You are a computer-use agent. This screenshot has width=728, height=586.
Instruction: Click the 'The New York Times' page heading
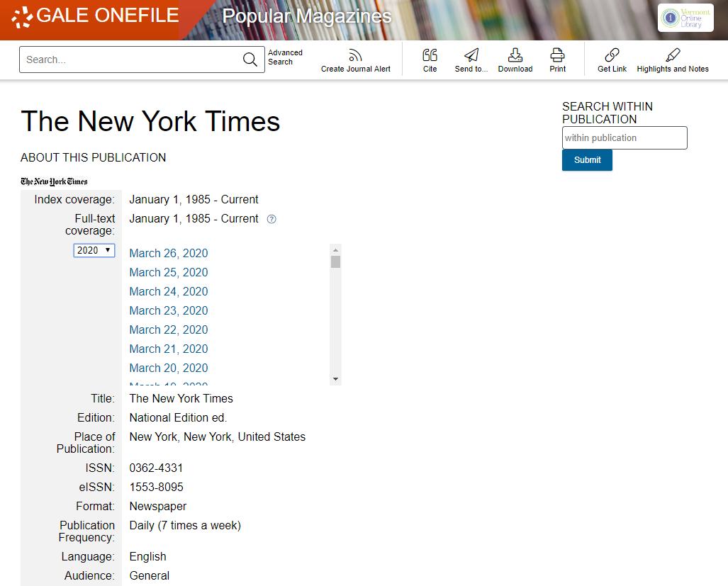click(150, 122)
